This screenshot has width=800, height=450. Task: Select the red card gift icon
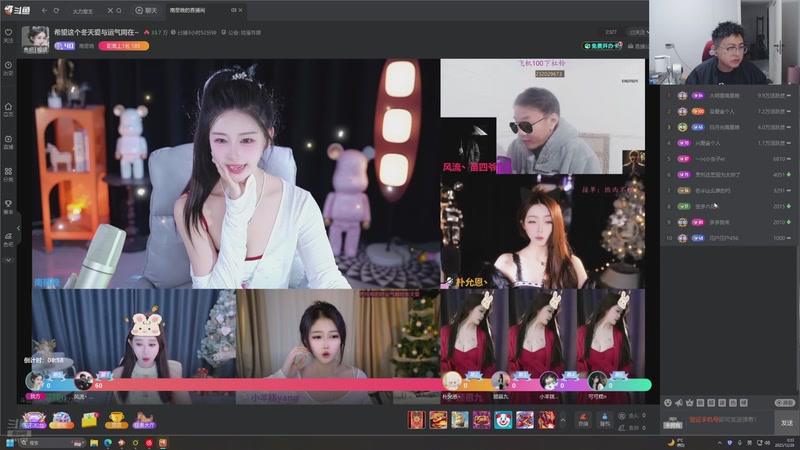[416, 420]
